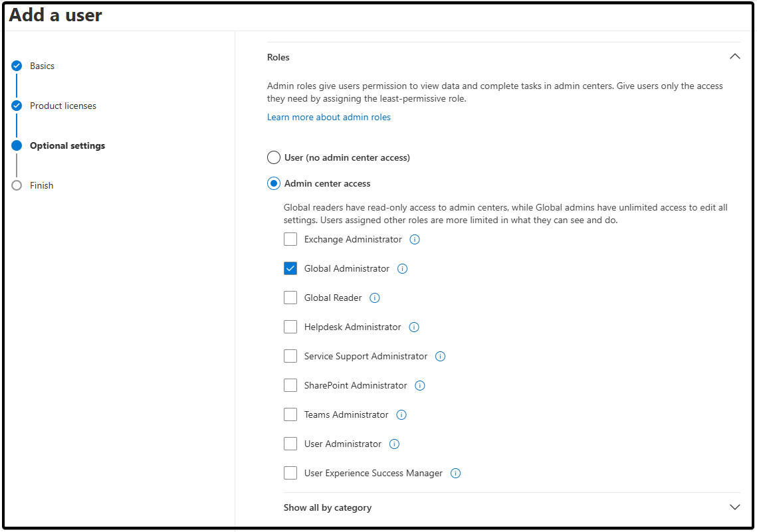Viewport: 757px width, 532px height.
Task: Check the Exchange Administrator checkbox
Action: point(290,239)
